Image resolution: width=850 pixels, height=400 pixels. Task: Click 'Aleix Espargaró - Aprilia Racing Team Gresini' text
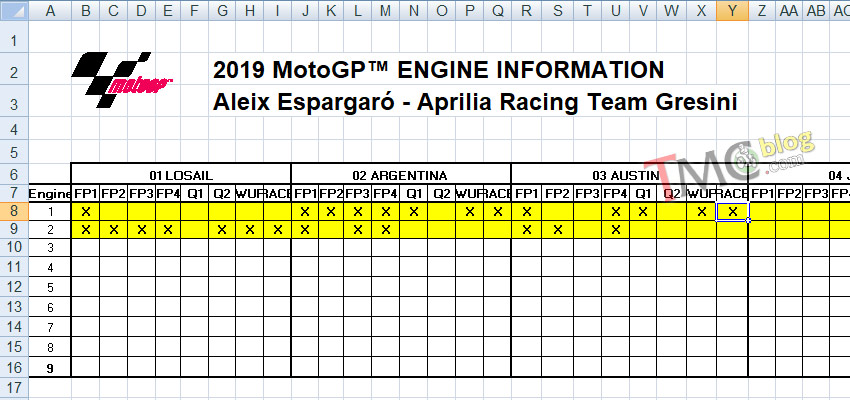coord(475,102)
